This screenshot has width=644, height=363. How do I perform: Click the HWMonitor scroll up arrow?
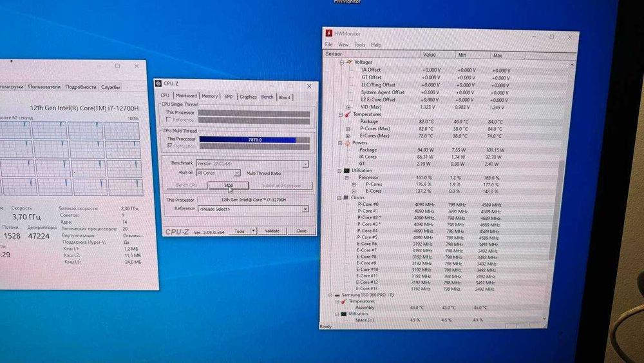pyautogui.click(x=572, y=65)
